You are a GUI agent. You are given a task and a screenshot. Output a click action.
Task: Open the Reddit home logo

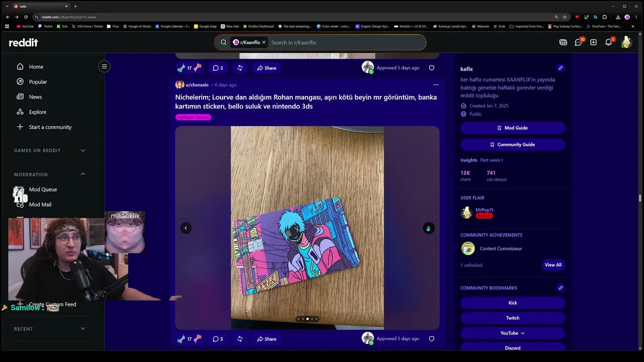tap(23, 43)
